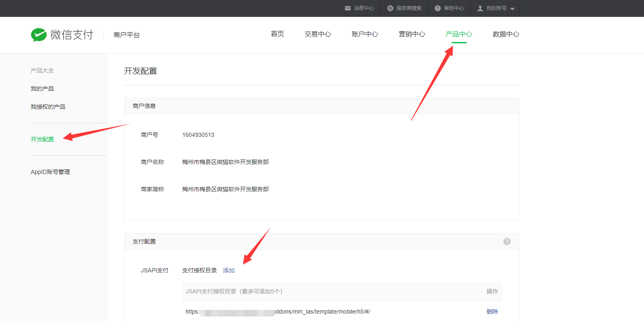Open the 数据中心 tab
644x321 pixels.
pos(506,34)
